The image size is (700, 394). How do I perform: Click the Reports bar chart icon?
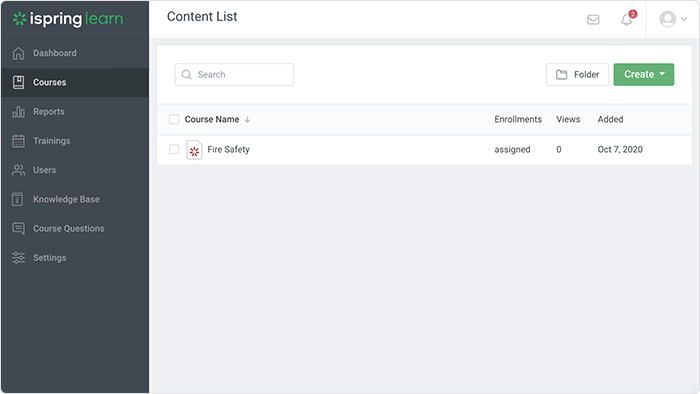18,112
